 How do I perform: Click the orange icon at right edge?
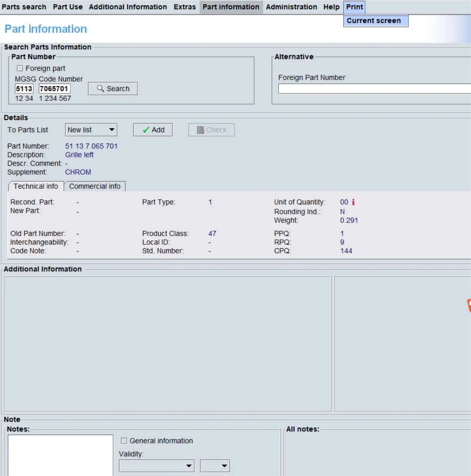pyautogui.click(x=469, y=305)
